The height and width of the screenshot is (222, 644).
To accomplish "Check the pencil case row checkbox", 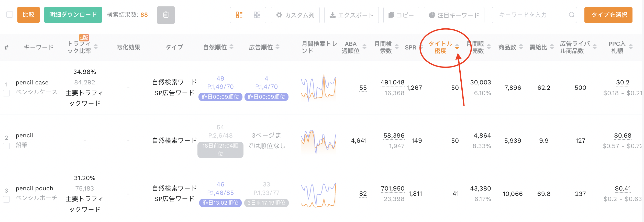I will (6, 93).
